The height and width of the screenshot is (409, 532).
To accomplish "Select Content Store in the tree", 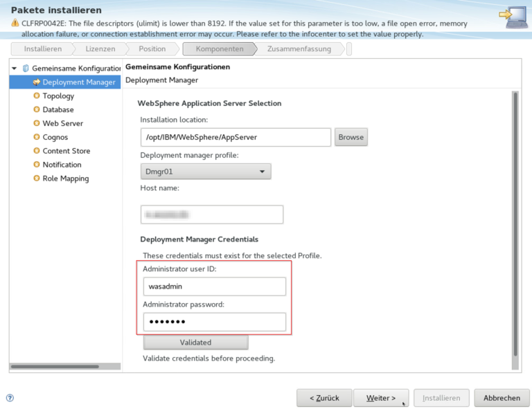I will [66, 151].
